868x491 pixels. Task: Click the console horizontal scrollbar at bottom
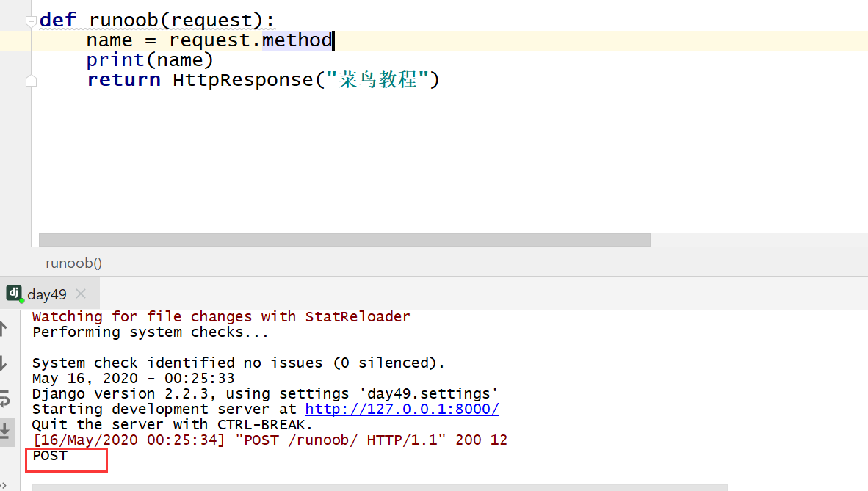pos(379,487)
